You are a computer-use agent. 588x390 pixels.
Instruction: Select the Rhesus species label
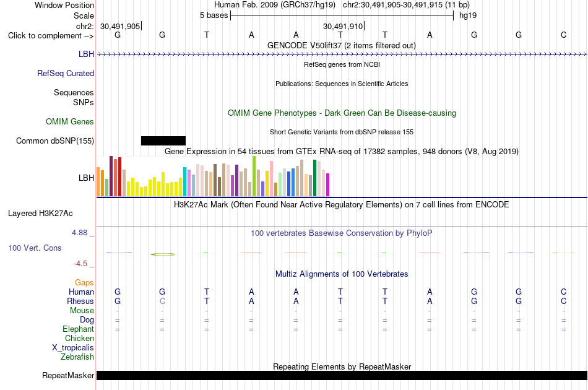click(80, 301)
